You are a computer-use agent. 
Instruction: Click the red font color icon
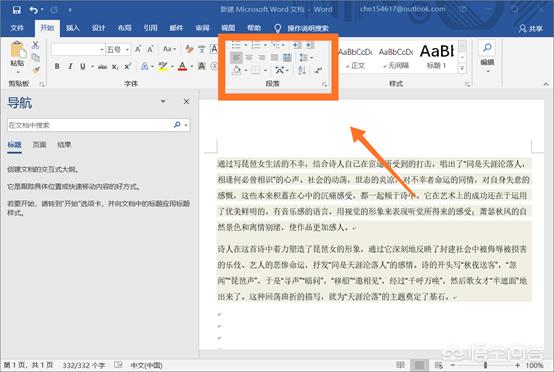pos(182,66)
